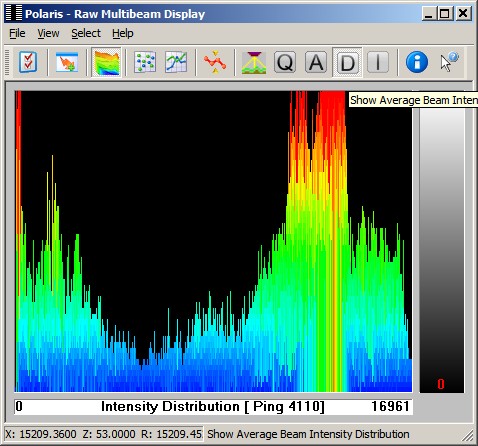This screenshot has height=446, width=478.
Task: Select the dotted grid points icon
Action: pyautogui.click(x=145, y=62)
